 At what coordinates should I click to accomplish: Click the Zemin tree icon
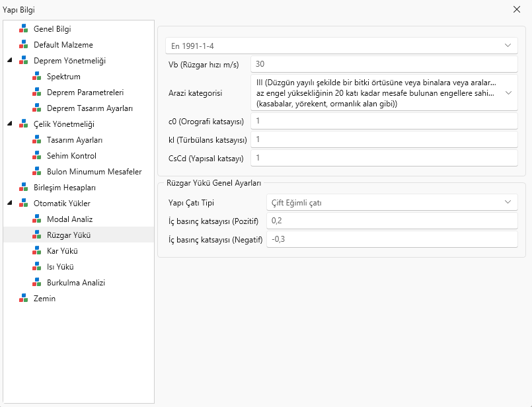tap(23, 298)
